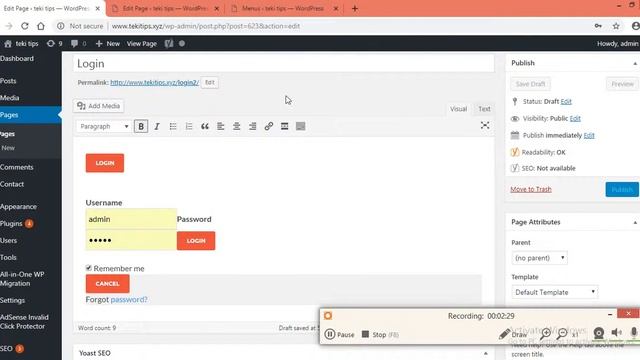Viewport: 640px width, 360px height.
Task: Align text left
Action: click(220, 127)
